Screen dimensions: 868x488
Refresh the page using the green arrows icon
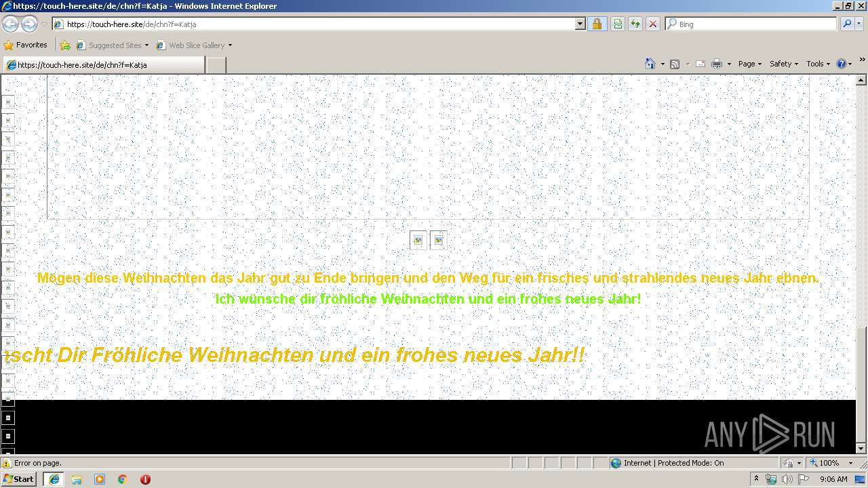pos(635,24)
